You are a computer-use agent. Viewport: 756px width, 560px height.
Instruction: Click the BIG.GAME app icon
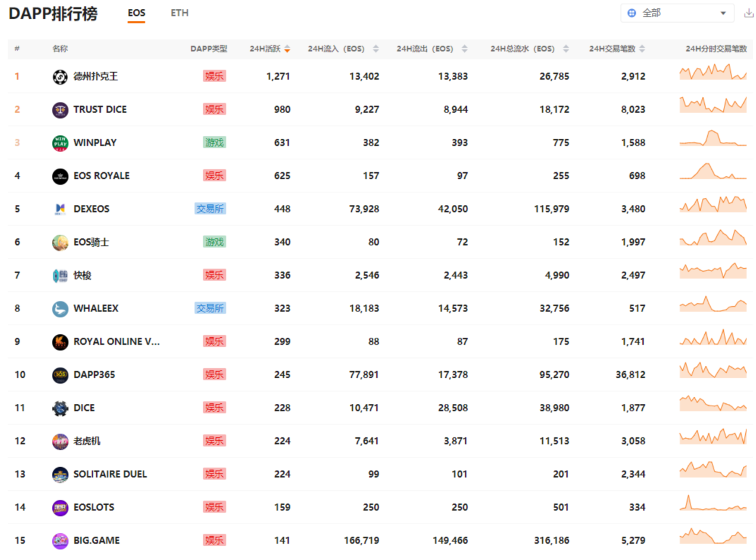[60, 541]
